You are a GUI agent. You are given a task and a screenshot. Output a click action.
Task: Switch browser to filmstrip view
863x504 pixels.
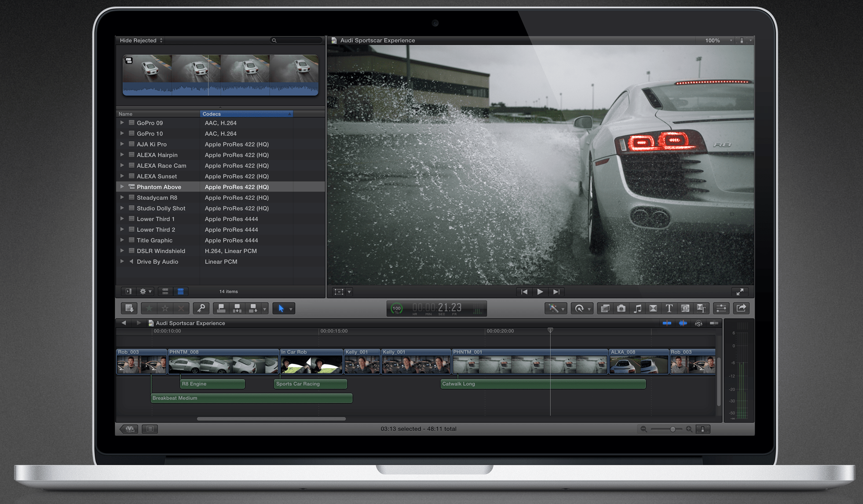pos(165,291)
